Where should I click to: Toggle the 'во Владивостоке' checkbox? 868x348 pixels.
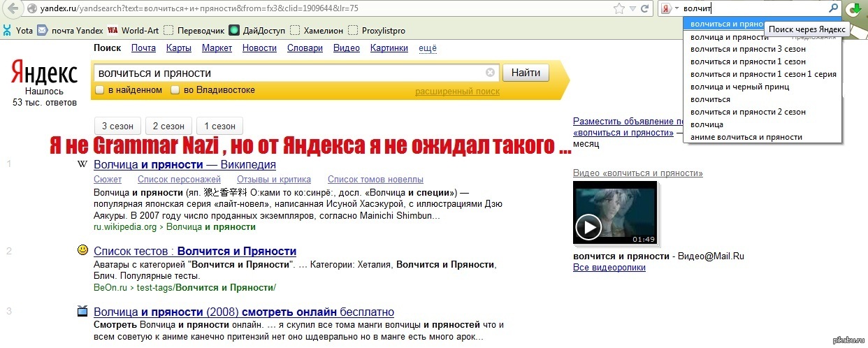coord(176,90)
